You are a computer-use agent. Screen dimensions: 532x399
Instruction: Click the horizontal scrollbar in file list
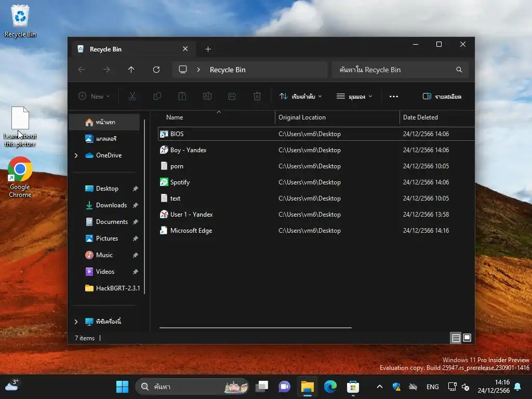256,328
